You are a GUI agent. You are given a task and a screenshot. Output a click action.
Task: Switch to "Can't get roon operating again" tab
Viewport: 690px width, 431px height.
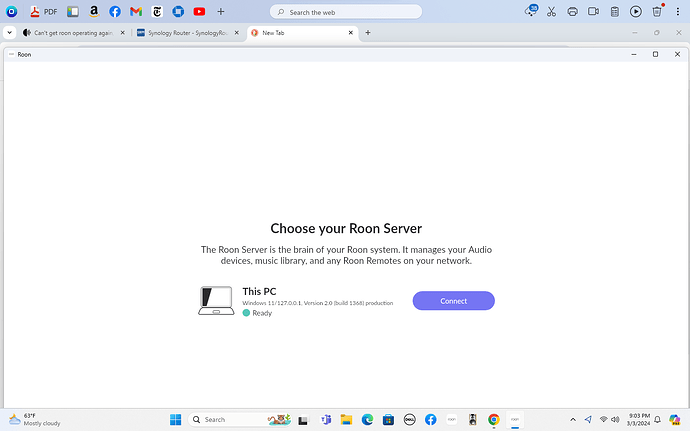coord(73,33)
